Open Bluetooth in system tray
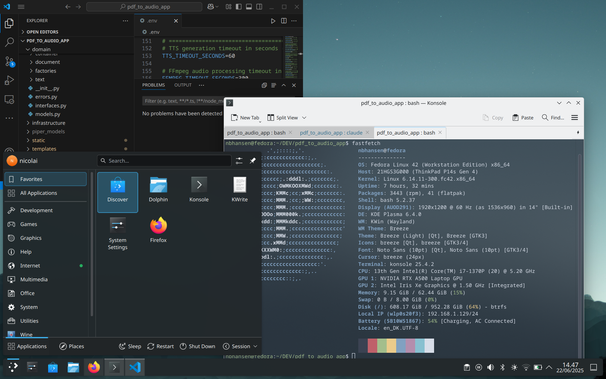This screenshot has width=606, height=379. (x=502, y=367)
